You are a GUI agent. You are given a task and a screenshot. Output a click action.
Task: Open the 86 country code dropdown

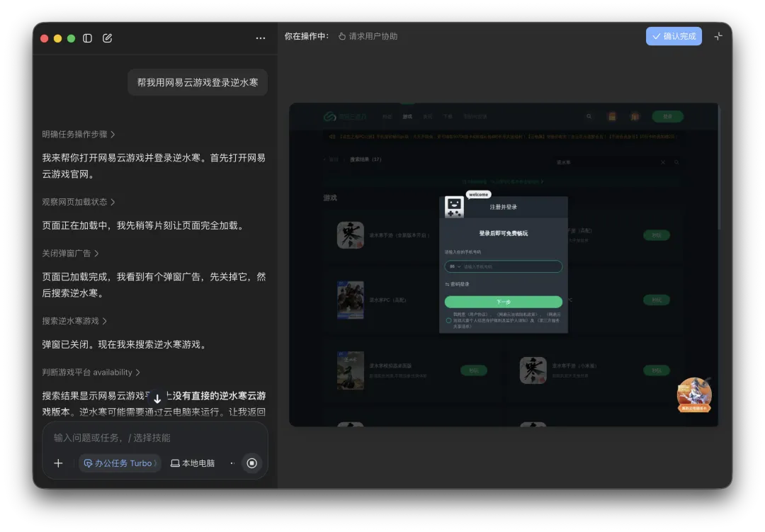pyautogui.click(x=455, y=266)
